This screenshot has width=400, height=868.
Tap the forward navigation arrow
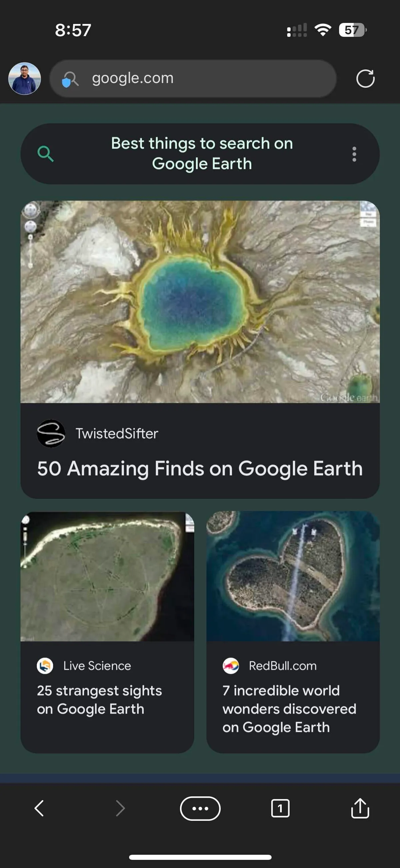point(120,808)
